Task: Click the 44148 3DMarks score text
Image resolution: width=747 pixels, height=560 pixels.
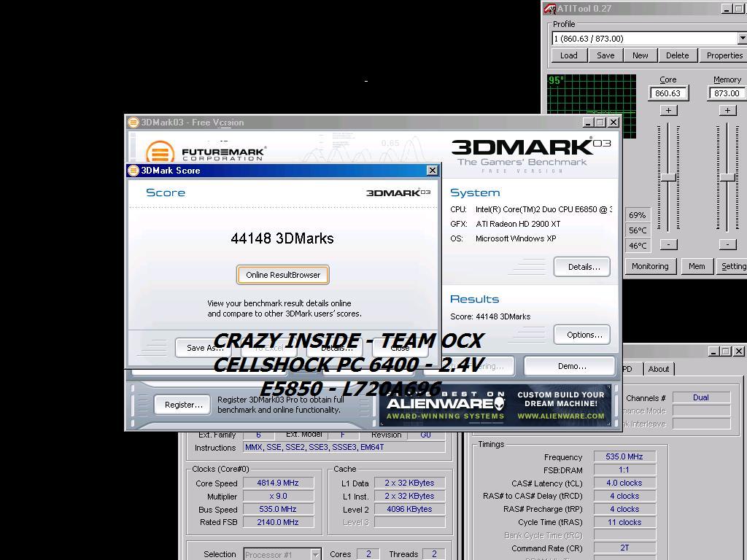Action: point(282,238)
